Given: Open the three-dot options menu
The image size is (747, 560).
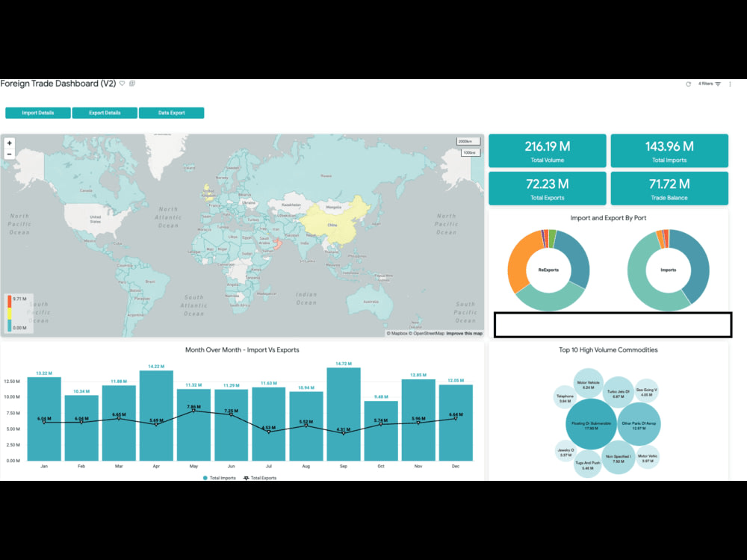Looking at the screenshot, I should point(731,84).
